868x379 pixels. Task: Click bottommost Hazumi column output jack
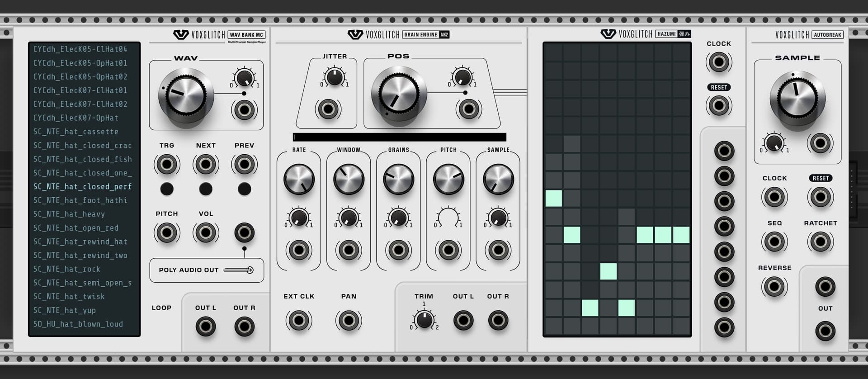coord(724,327)
